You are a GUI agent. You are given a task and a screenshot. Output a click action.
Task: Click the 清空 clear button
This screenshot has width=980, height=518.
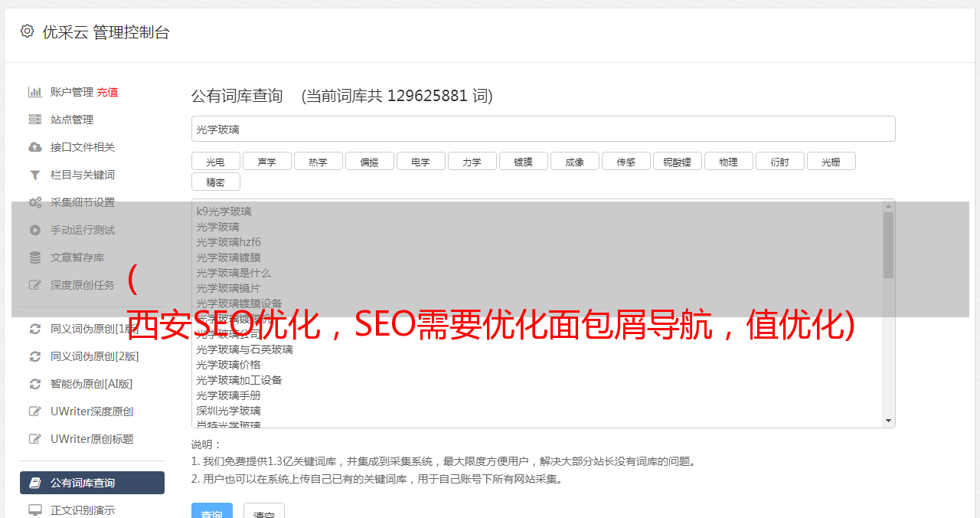click(x=263, y=512)
